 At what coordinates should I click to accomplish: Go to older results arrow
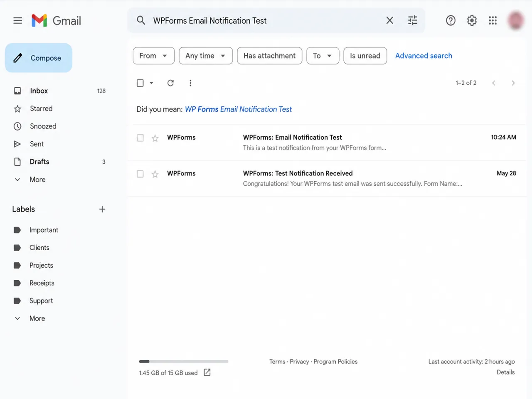tap(513, 83)
